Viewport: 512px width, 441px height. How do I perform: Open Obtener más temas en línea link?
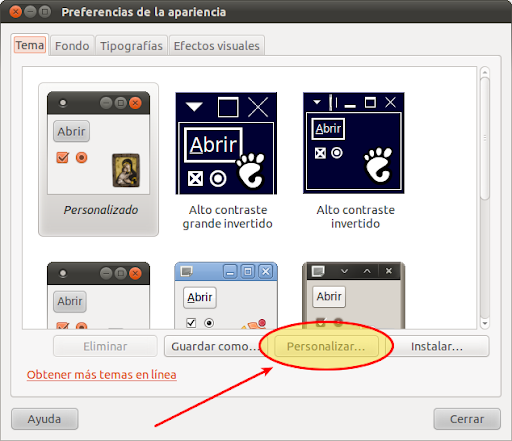tap(102, 375)
